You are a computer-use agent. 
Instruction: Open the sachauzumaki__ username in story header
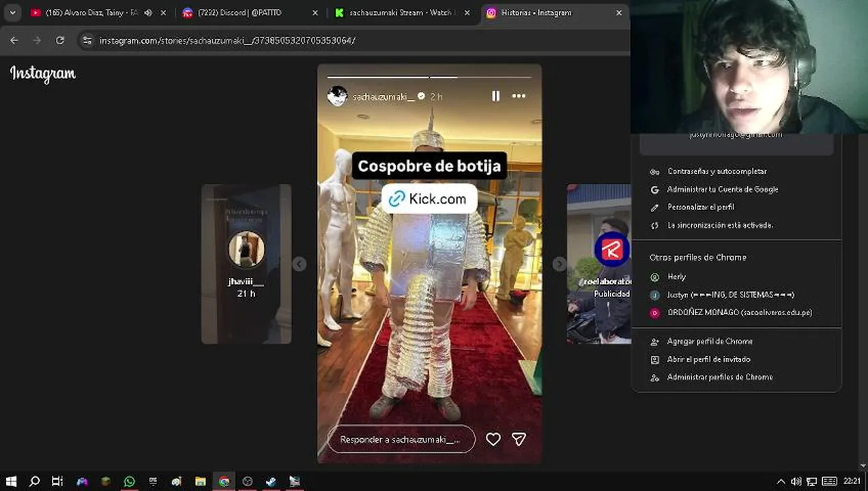pyautogui.click(x=384, y=97)
